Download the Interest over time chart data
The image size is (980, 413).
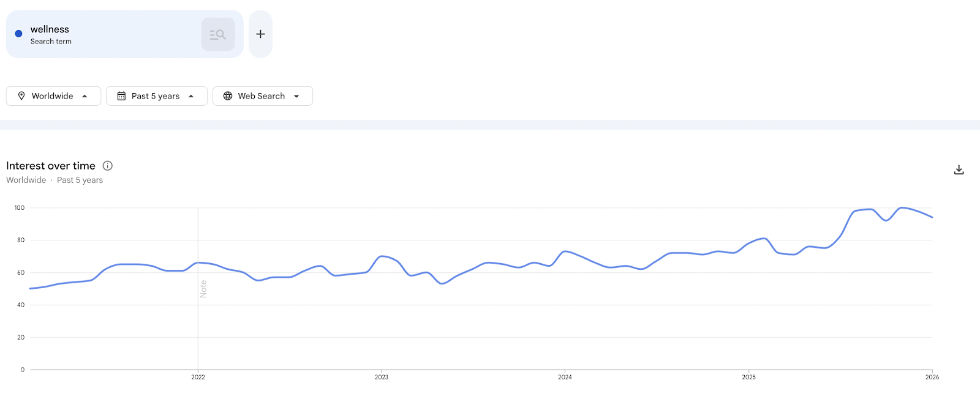(x=959, y=170)
